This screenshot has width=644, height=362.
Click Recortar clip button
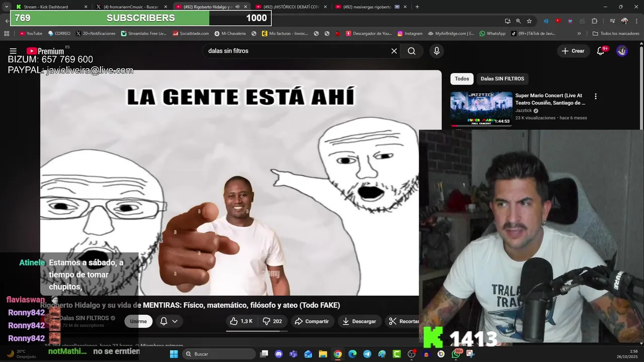(x=403, y=321)
